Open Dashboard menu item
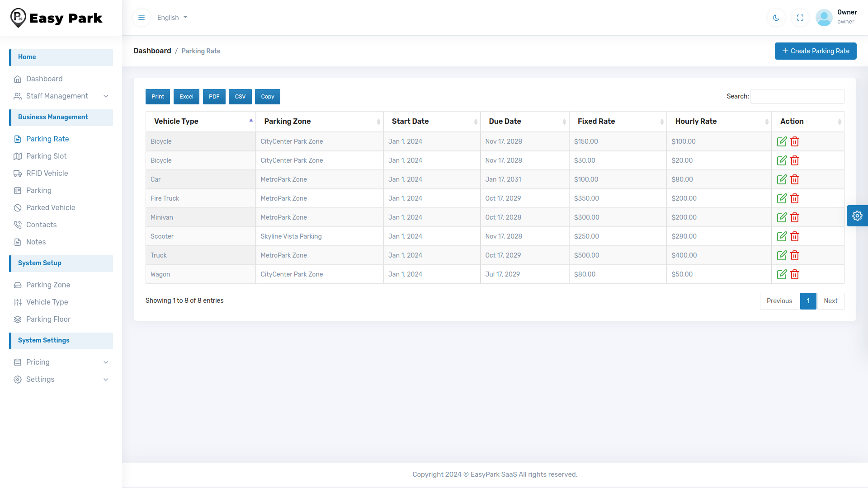The width and height of the screenshot is (868, 488). 44,78
